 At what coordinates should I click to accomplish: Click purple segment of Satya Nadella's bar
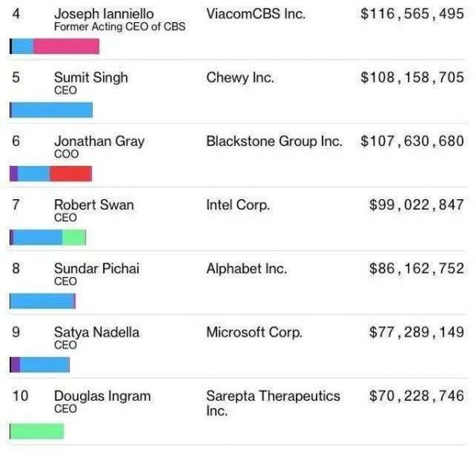point(14,364)
